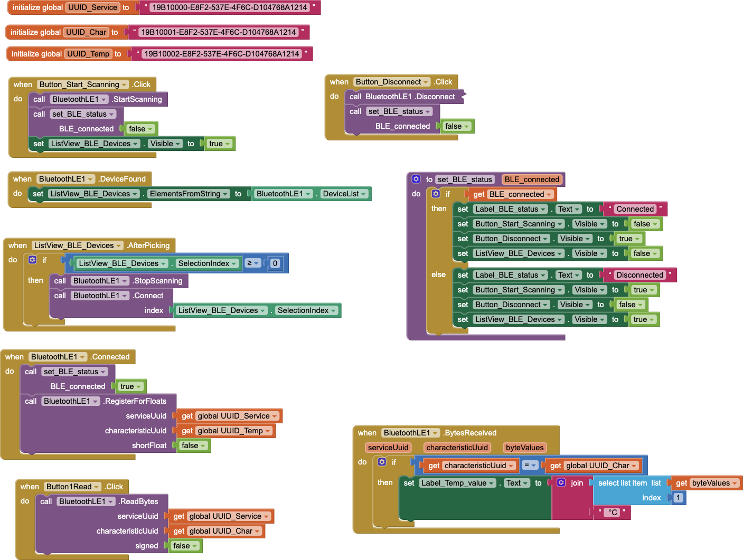Edit the °C text string
743x560 pixels.
click(x=613, y=512)
